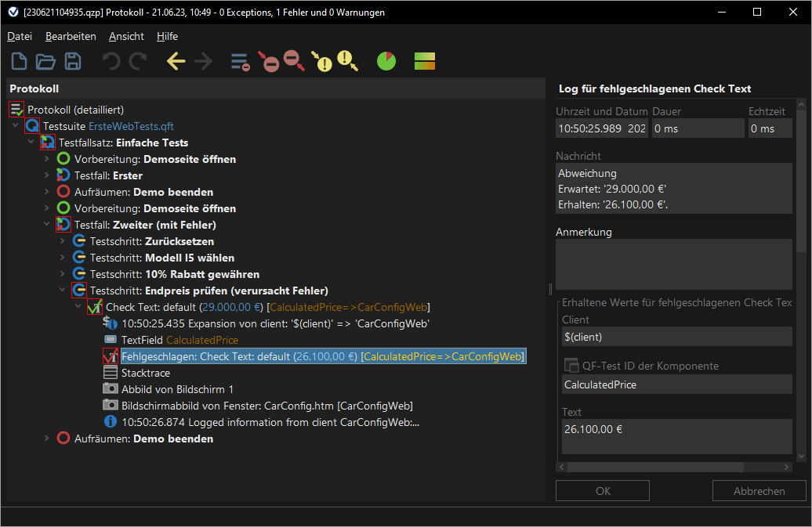
Task: Click the Open folder toolbar icon
Action: [45, 62]
